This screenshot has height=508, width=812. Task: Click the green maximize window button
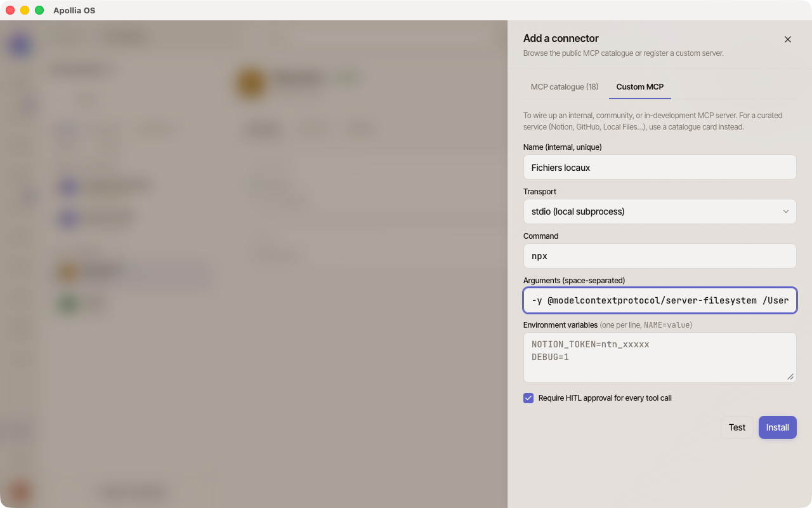click(x=39, y=10)
